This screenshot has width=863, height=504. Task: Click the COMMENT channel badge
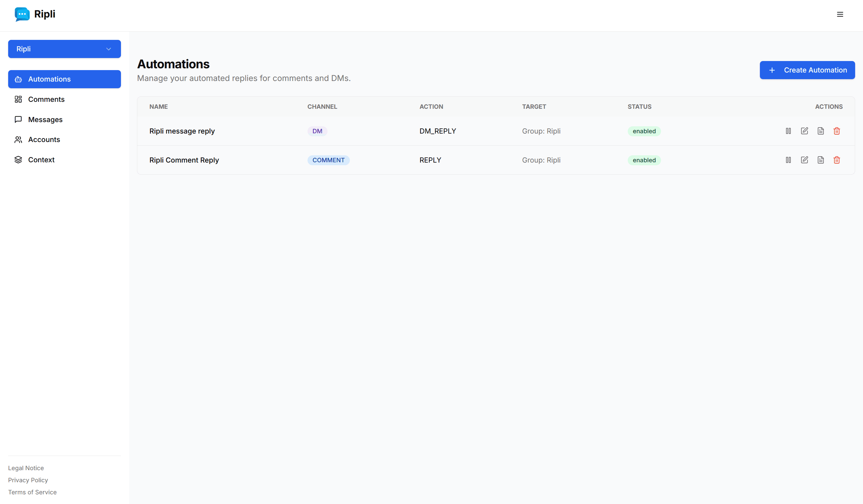tap(328, 160)
